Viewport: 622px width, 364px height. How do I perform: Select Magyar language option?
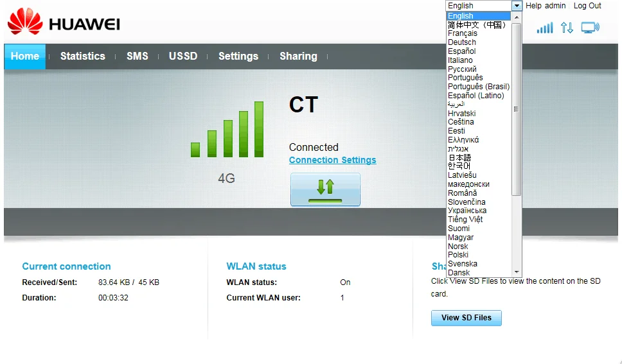pyautogui.click(x=479, y=238)
